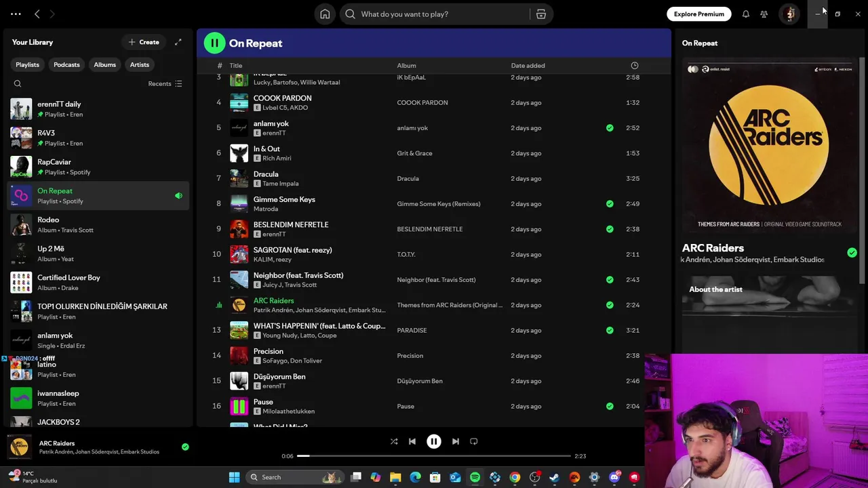Go to Spotify Home
This screenshot has width=868, height=488.
(x=325, y=14)
